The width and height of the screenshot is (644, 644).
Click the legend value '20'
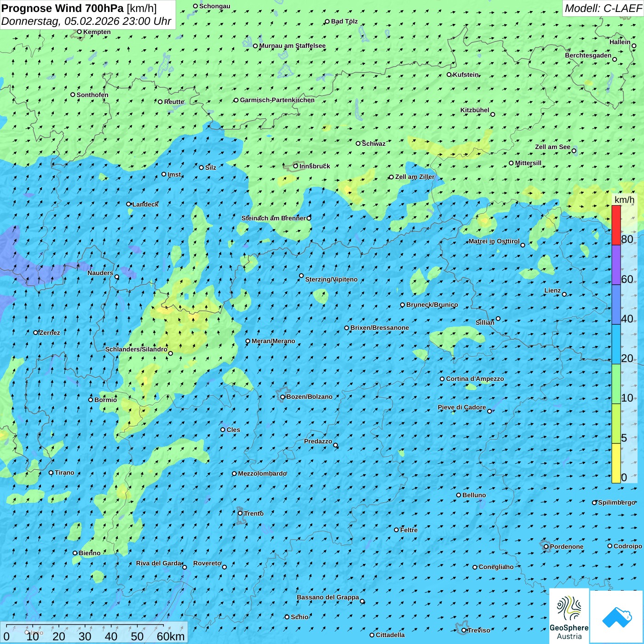627,358
